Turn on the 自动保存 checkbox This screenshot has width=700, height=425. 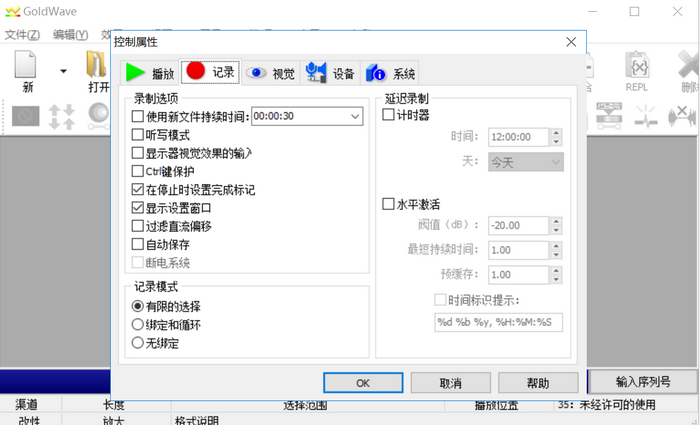(x=138, y=244)
